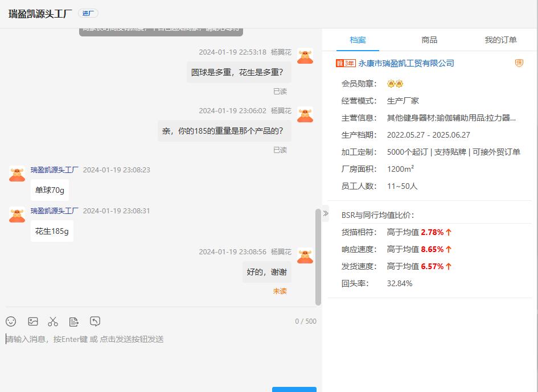Open the emoji picker
The height and width of the screenshot is (392, 538).
click(11, 321)
